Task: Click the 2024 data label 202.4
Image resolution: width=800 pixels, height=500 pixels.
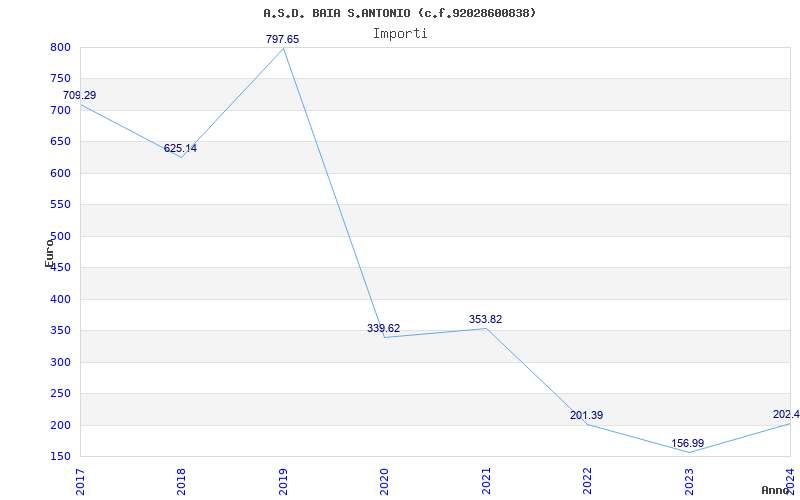Action: point(786,414)
